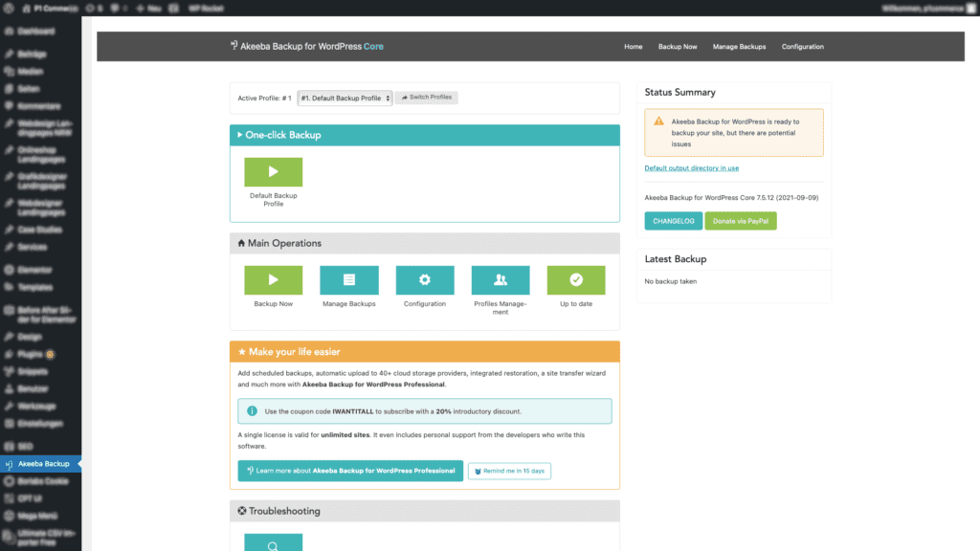Click WP Rocket in the top admin bar

pyautogui.click(x=206, y=8)
